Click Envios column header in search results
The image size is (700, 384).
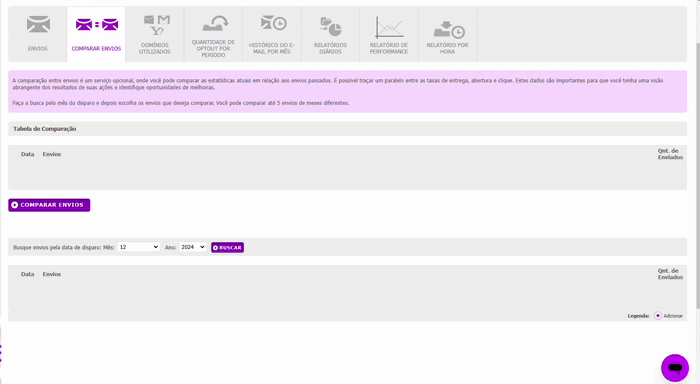[52, 274]
